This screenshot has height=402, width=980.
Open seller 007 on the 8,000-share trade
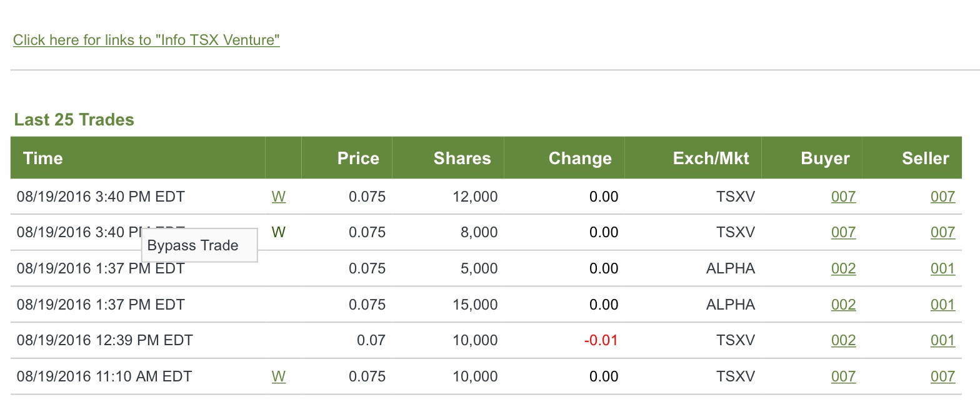[942, 232]
